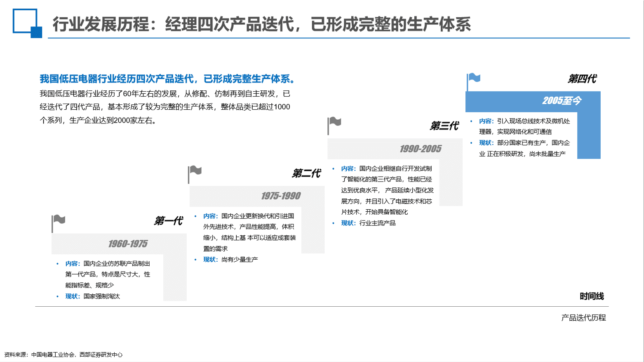This screenshot has height=362, width=644.
Task: Click the 第三代 heading label
Action: [x=444, y=126]
